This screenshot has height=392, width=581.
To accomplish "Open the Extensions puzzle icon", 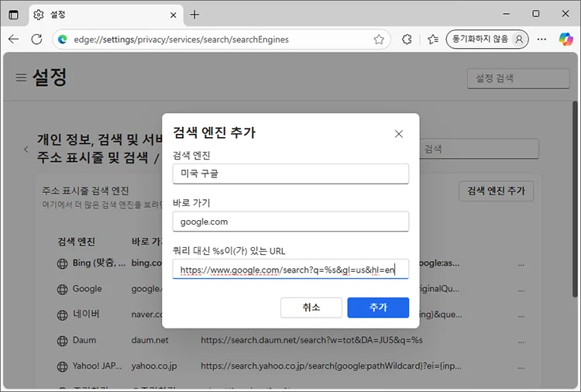I will [407, 39].
